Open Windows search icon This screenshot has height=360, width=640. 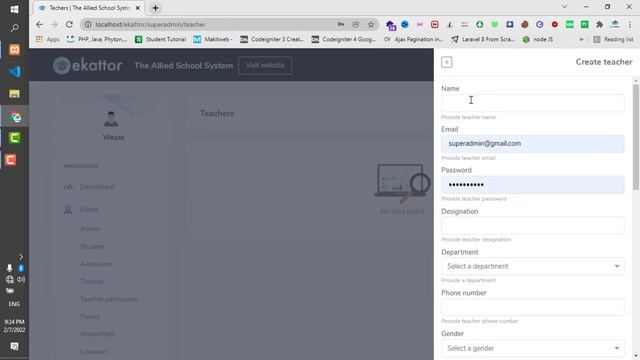click(x=14, y=28)
